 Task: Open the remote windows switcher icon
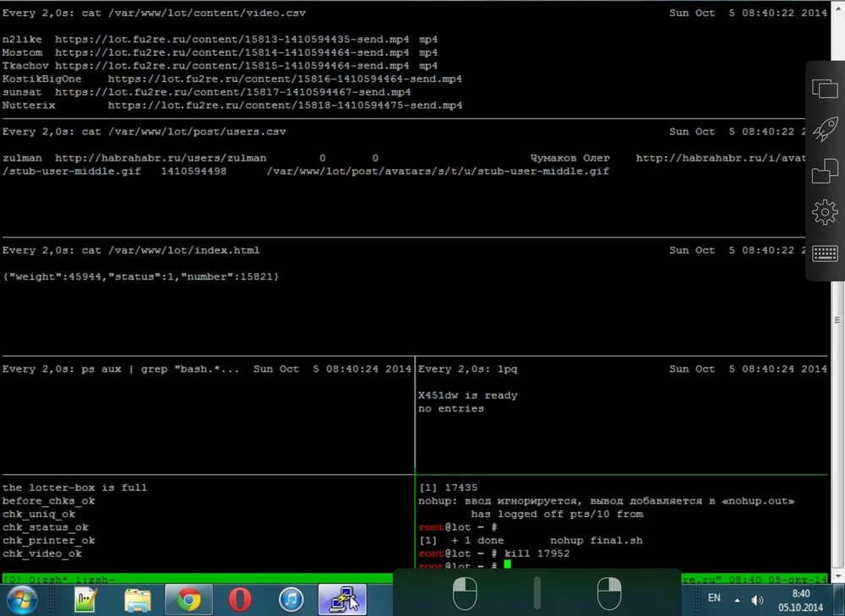click(825, 89)
